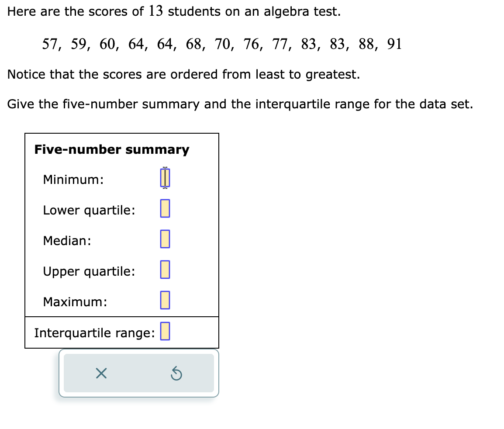Click the score 57 in the list
Image resolution: width=504 pixels, height=429 pixels.
[x=49, y=44]
